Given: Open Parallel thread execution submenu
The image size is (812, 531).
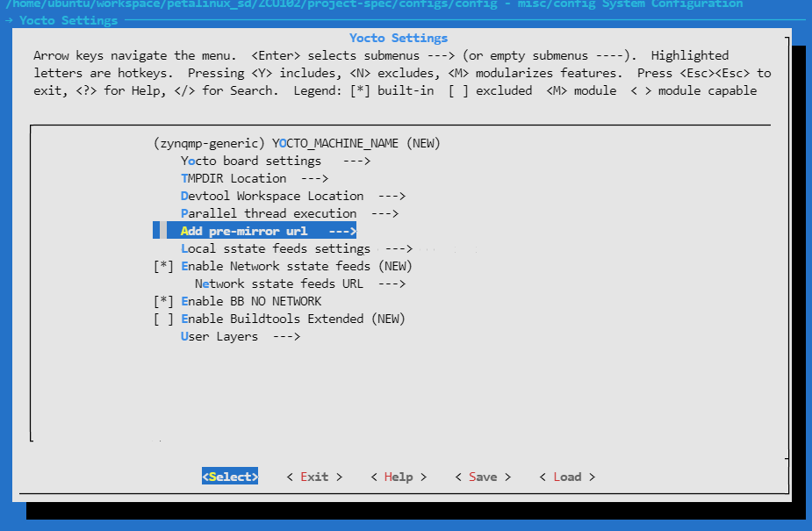Looking at the screenshot, I should 290,214.
